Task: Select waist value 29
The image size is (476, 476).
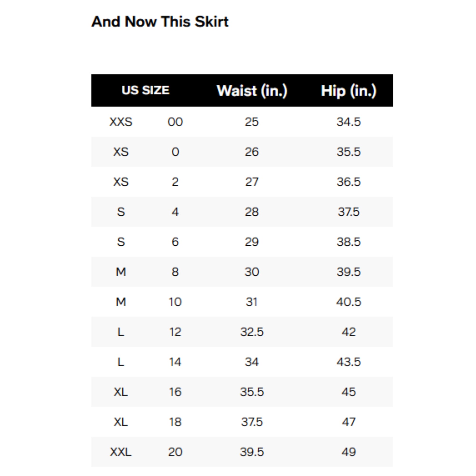Action: tap(252, 242)
